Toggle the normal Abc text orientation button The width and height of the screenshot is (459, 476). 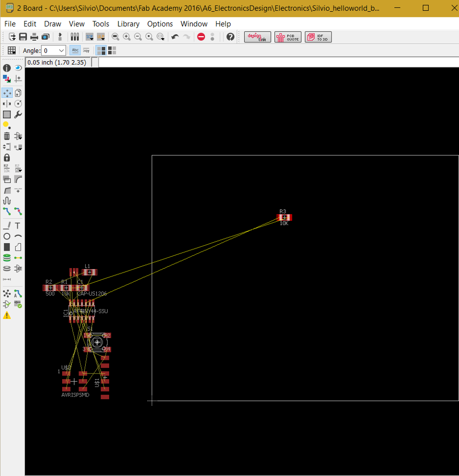click(75, 50)
